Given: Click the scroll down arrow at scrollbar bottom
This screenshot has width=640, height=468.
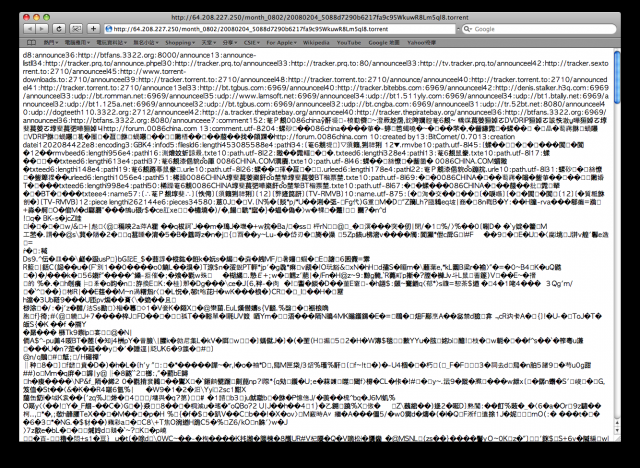Looking at the screenshot, I should coord(617,431).
